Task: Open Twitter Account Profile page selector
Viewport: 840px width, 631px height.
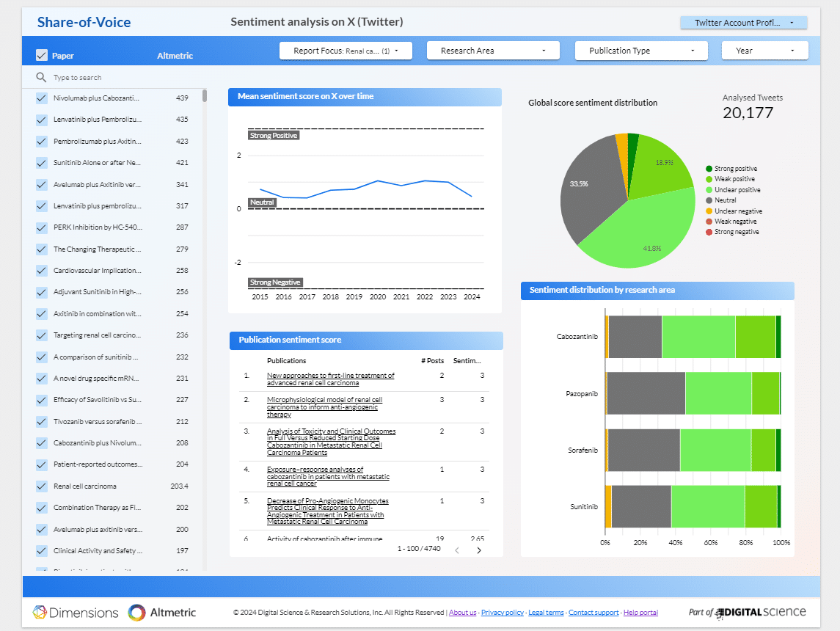Action: [x=743, y=23]
